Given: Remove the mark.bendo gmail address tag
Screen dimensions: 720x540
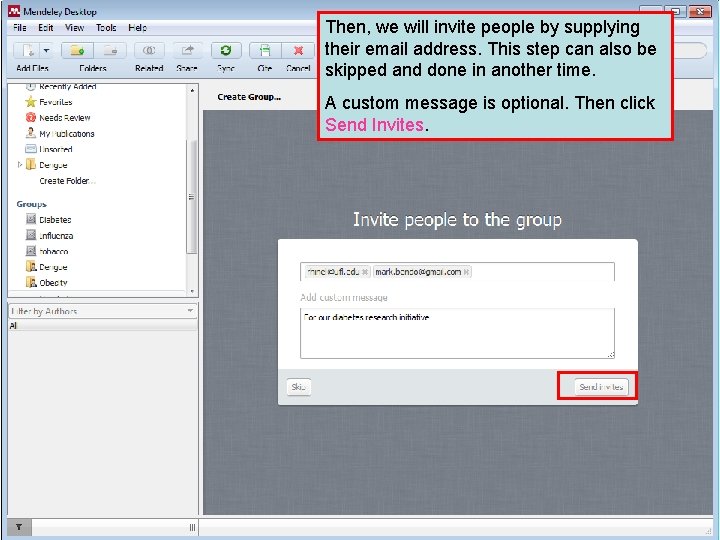Looking at the screenshot, I should coord(466,272).
